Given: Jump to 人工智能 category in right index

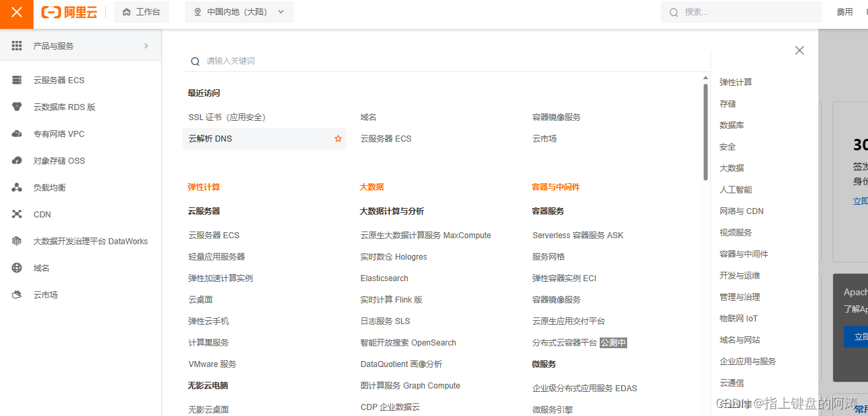Looking at the screenshot, I should (x=736, y=190).
